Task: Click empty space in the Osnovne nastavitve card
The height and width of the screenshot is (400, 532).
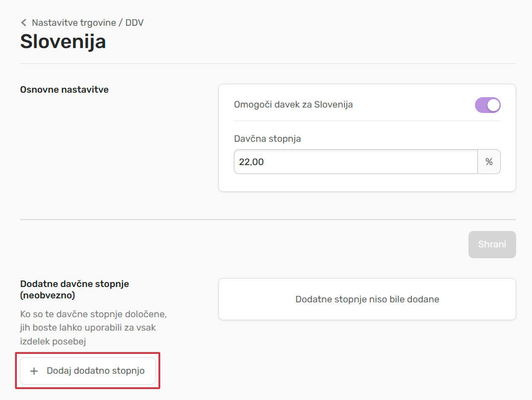Action: (x=367, y=182)
